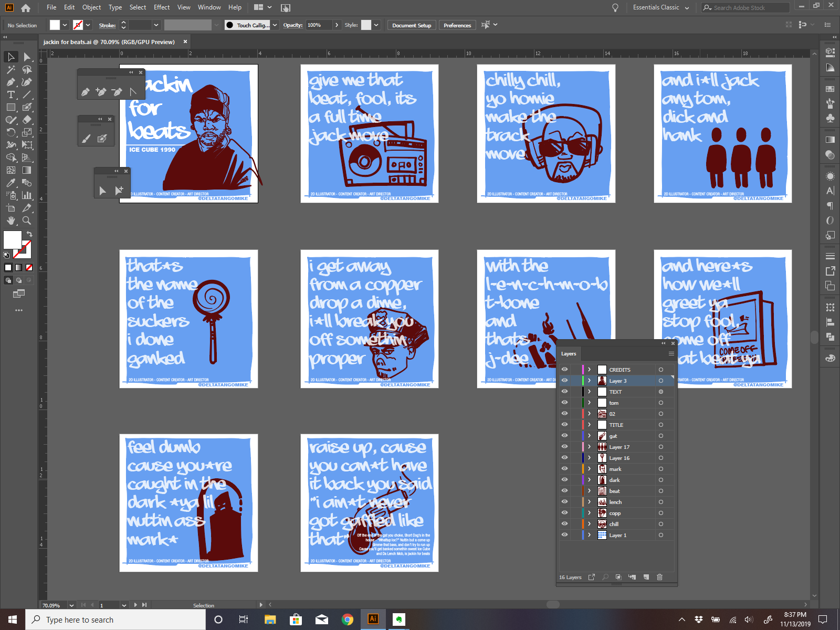The height and width of the screenshot is (630, 840).
Task: Select the Lasso tool
Action: 27,69
